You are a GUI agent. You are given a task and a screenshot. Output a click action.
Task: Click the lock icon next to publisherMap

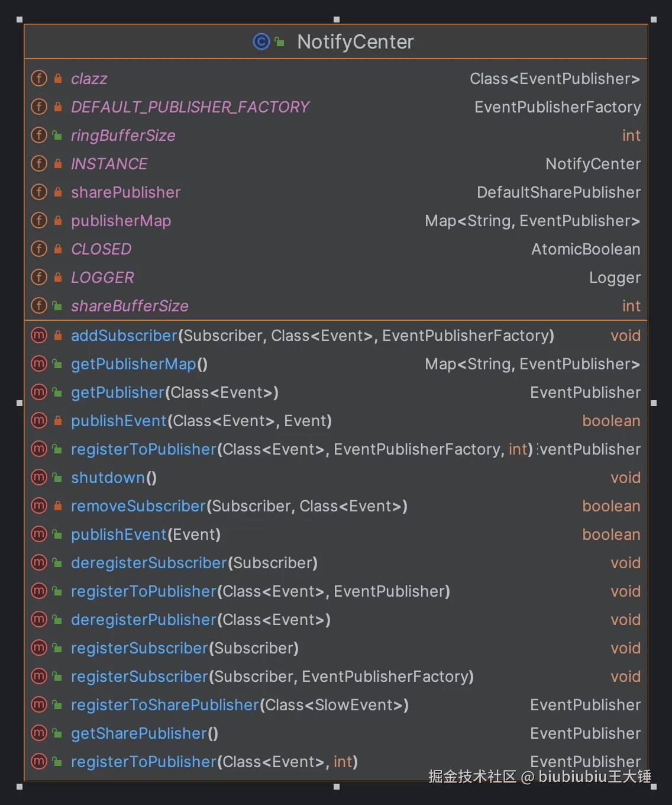58,221
